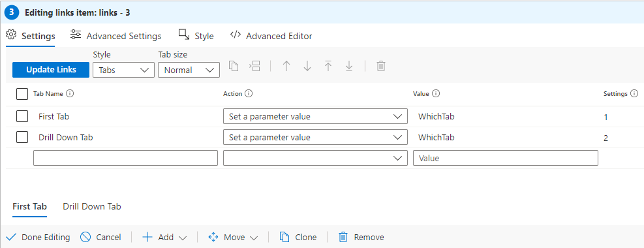Move selected link down one position
Image resolution: width=644 pixels, height=248 pixels.
[307, 66]
